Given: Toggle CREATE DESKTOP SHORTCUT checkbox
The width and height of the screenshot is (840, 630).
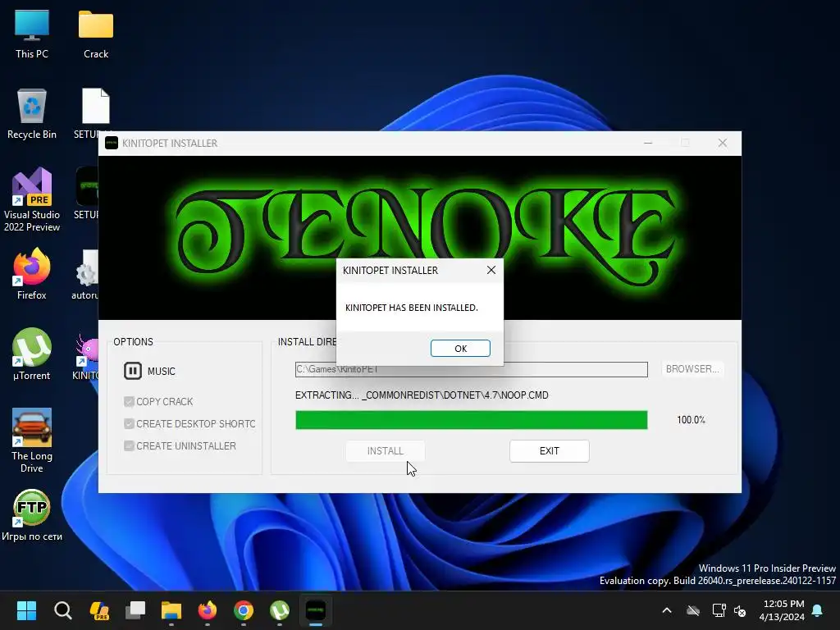Looking at the screenshot, I should click(x=129, y=424).
